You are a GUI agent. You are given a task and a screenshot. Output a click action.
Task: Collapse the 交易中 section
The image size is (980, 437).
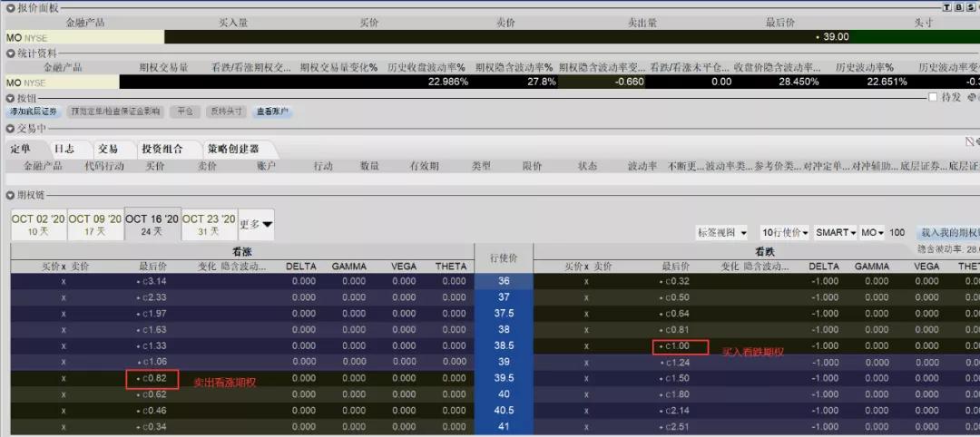pyautogui.click(x=11, y=129)
